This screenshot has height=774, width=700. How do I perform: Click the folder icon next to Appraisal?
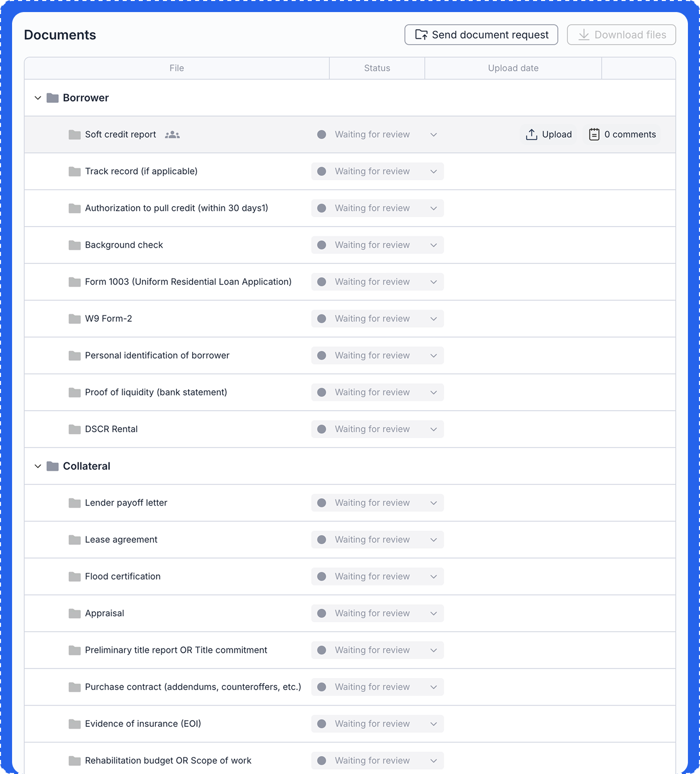(74, 614)
